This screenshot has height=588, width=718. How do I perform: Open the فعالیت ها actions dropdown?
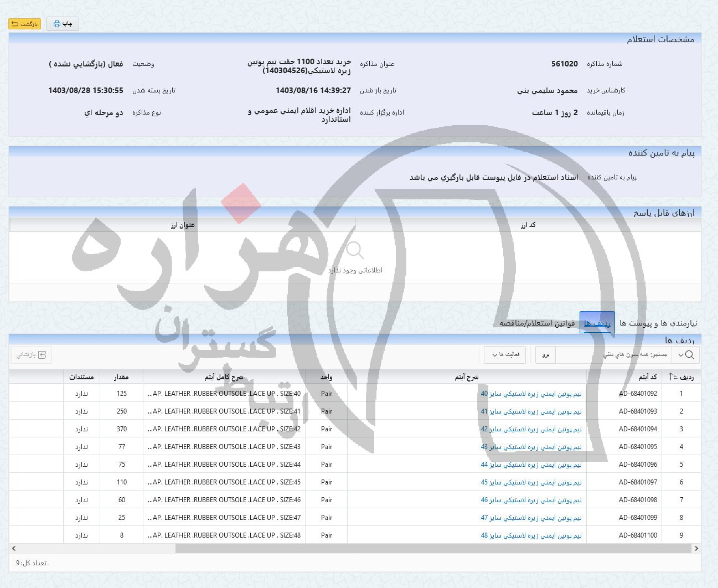[505, 355]
